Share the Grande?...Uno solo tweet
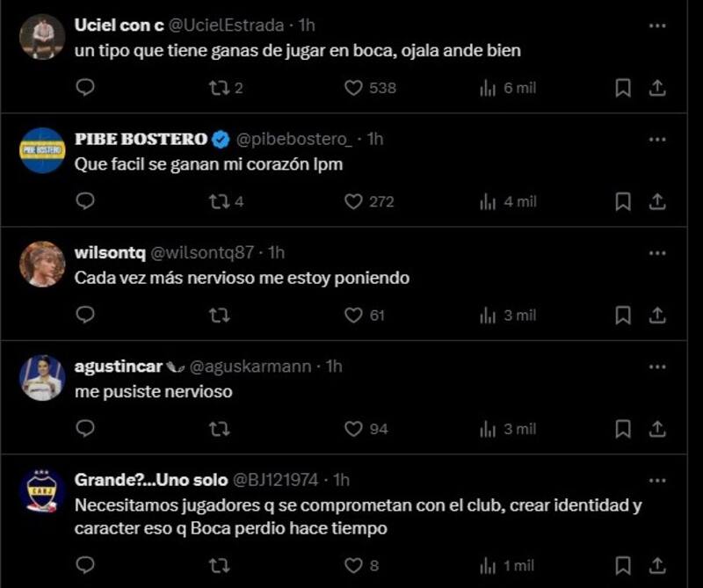This screenshot has height=588, width=703. [x=656, y=564]
